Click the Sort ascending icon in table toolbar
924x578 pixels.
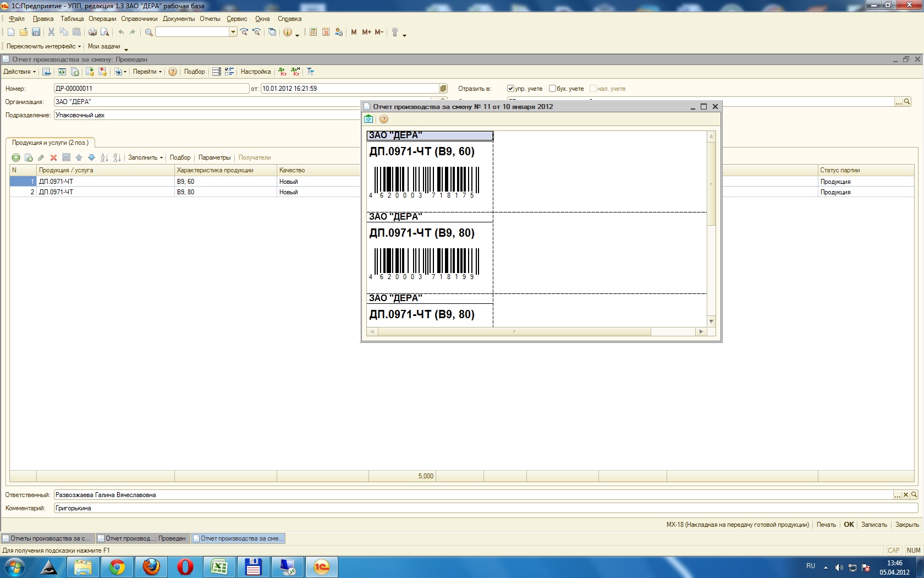click(x=105, y=157)
